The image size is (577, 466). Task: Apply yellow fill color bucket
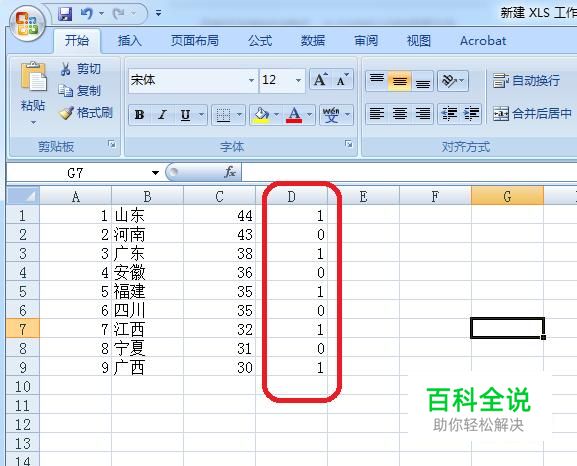point(261,115)
